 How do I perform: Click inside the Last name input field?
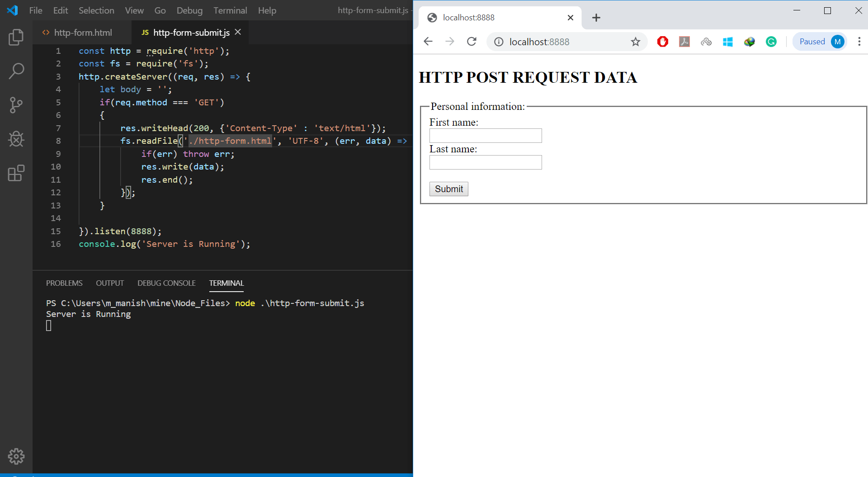[x=485, y=162]
